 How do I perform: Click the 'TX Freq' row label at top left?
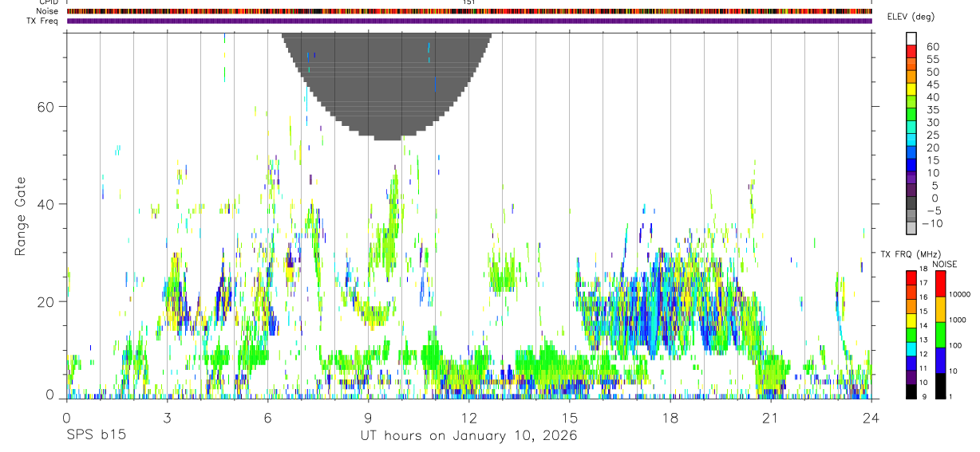pos(43,21)
